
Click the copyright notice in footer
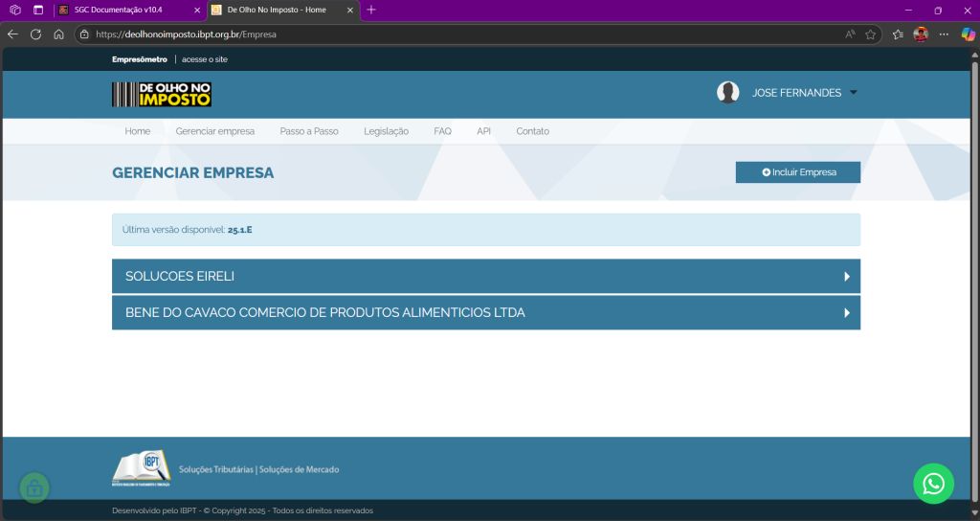(x=242, y=510)
